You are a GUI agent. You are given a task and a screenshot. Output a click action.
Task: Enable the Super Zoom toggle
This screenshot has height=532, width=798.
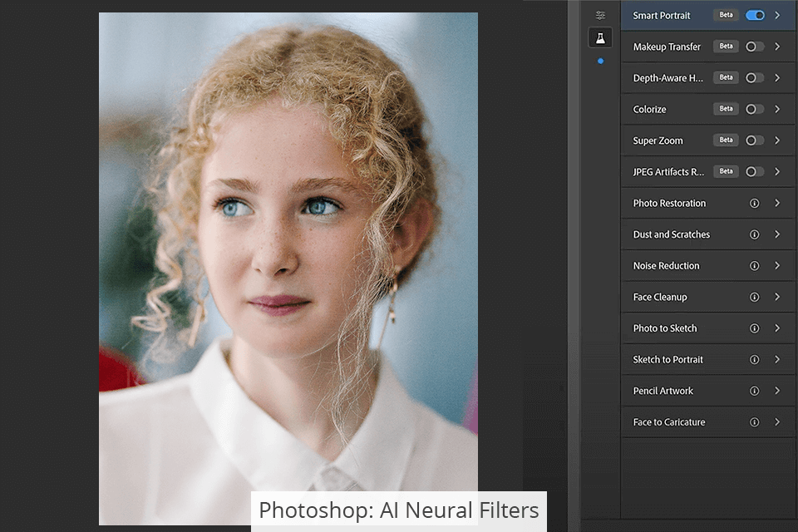click(754, 140)
